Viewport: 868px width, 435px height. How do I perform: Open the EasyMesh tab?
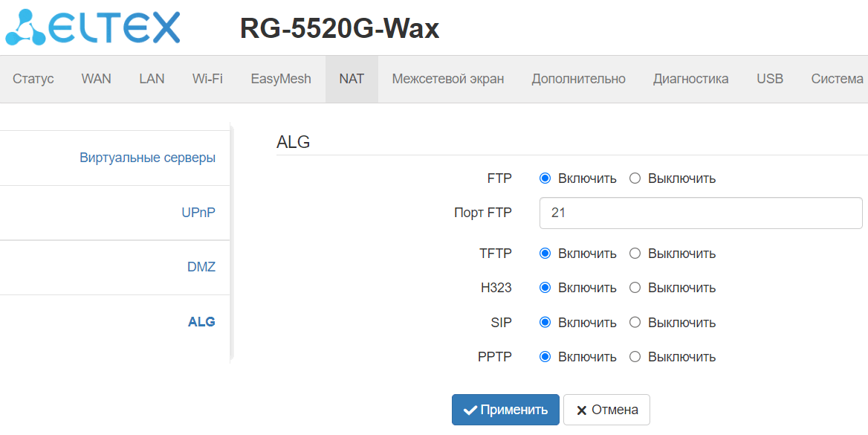(281, 79)
